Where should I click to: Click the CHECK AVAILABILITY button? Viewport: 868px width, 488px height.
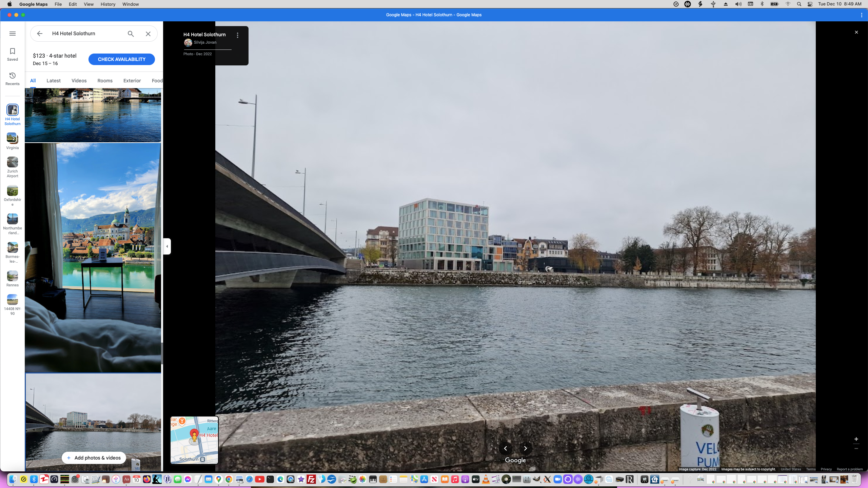[x=121, y=59]
